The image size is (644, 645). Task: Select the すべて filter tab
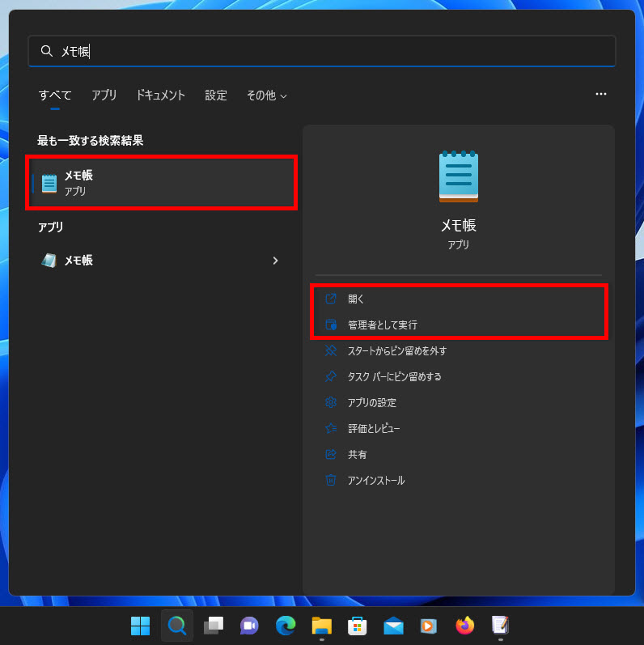tap(55, 95)
